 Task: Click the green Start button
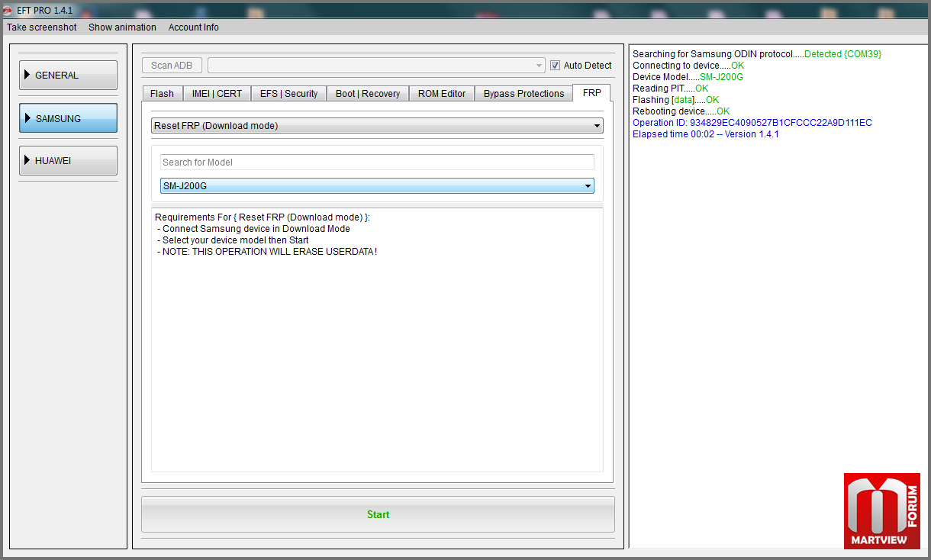click(378, 514)
